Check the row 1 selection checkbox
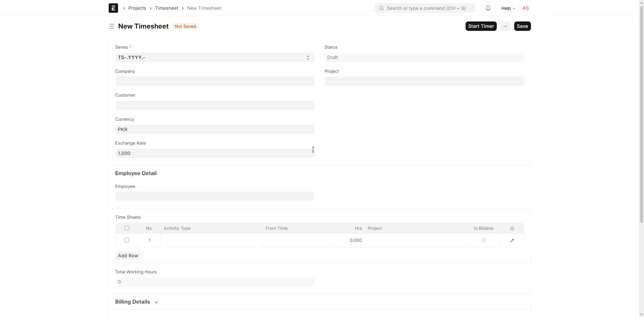This screenshot has height=317, width=644. click(x=127, y=241)
